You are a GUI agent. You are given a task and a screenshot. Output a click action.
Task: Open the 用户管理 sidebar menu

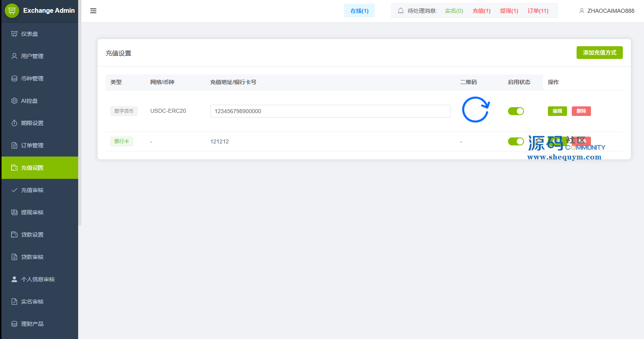(32, 56)
